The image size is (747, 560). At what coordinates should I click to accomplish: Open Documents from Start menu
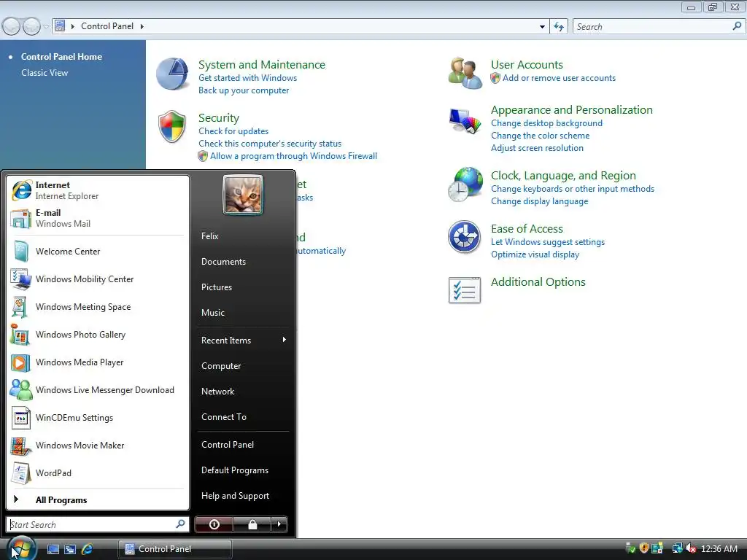(x=223, y=262)
